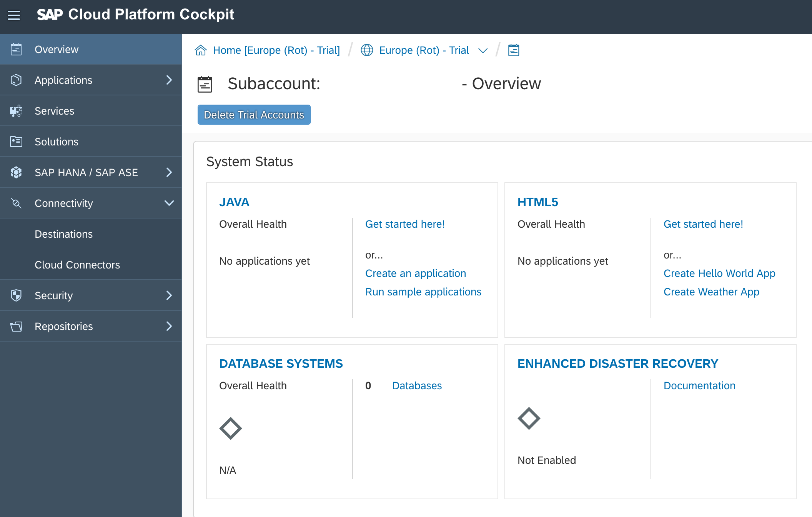The image size is (812, 517).
Task: Click the Services puzzle icon
Action: (16, 111)
